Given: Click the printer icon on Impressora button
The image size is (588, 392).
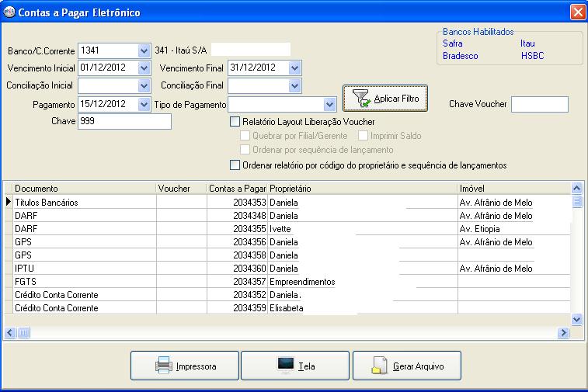Looking at the screenshot, I should click(x=163, y=365).
